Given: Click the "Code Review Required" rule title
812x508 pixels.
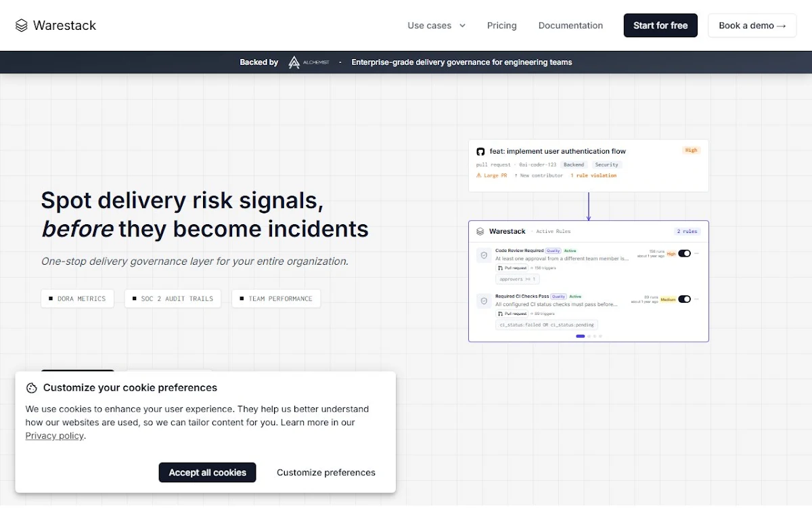Looking at the screenshot, I should pyautogui.click(x=519, y=251).
